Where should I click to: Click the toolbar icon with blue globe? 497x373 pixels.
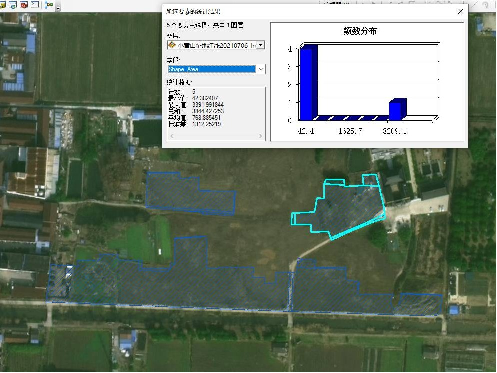coord(14,5)
